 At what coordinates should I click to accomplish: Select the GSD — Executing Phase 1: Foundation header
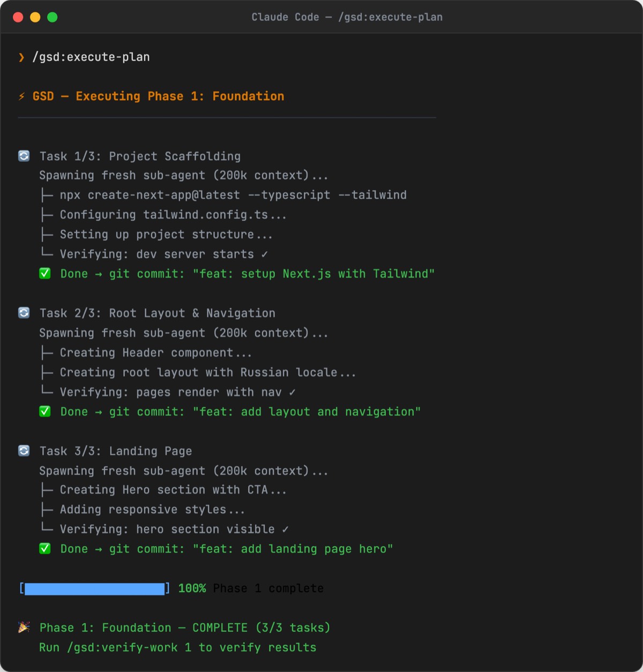pyautogui.click(x=158, y=96)
